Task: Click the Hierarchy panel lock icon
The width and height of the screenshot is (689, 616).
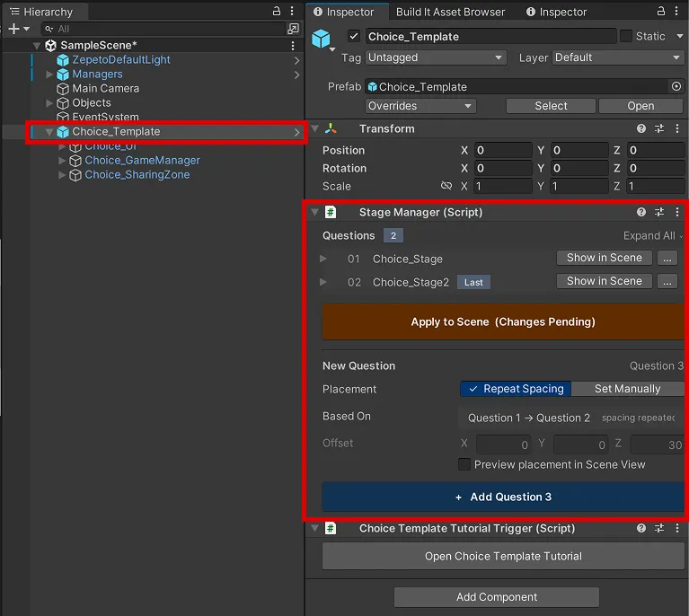Action: tap(277, 11)
